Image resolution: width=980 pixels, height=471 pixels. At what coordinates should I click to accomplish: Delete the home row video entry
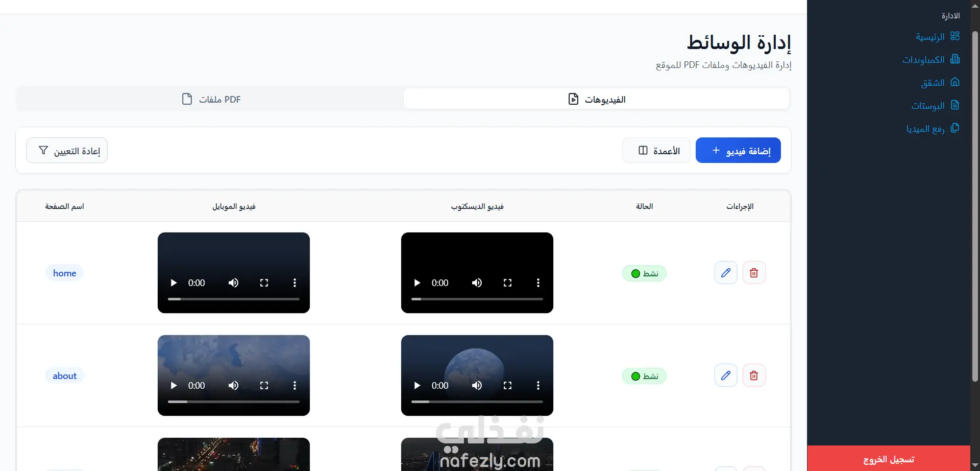point(754,273)
